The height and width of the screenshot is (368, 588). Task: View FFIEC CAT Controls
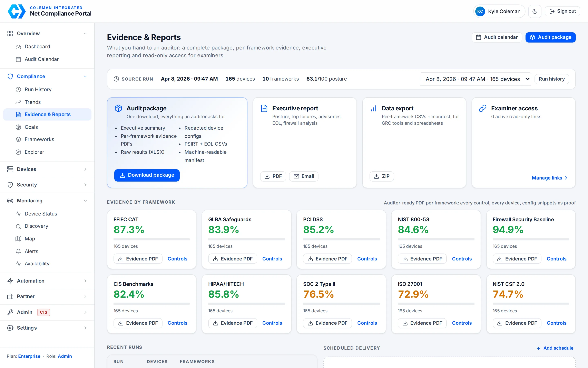click(177, 259)
